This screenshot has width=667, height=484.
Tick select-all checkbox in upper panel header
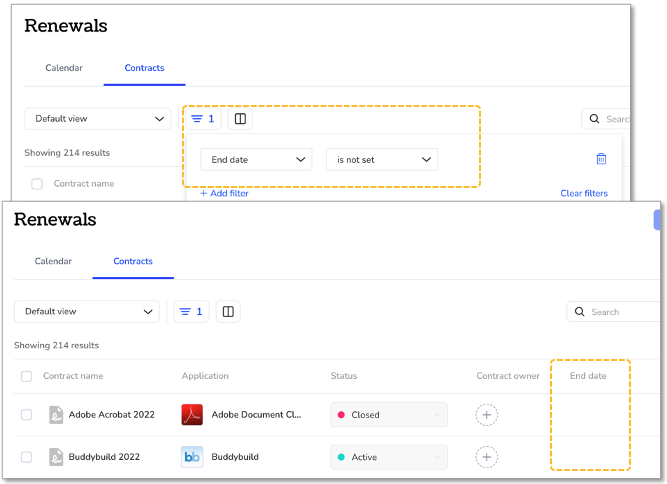point(37,184)
